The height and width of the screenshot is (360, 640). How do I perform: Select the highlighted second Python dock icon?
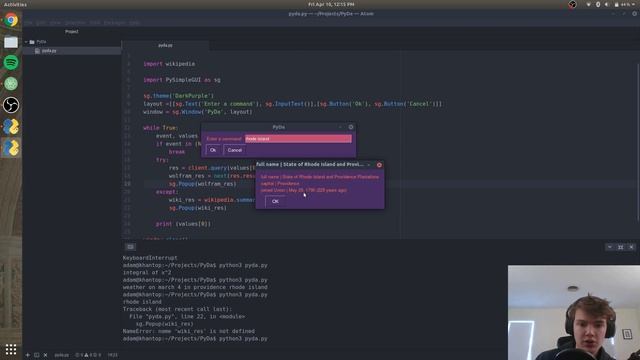[x=11, y=148]
